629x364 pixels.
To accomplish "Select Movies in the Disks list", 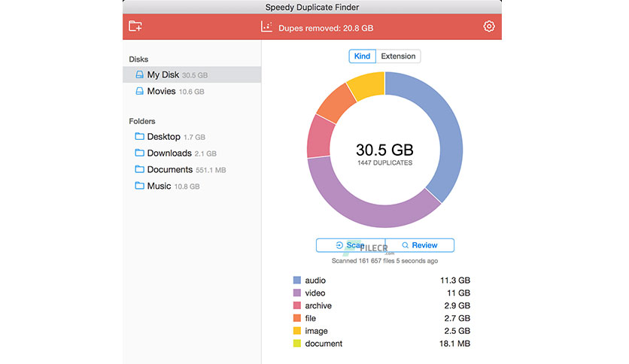I will click(192, 91).
